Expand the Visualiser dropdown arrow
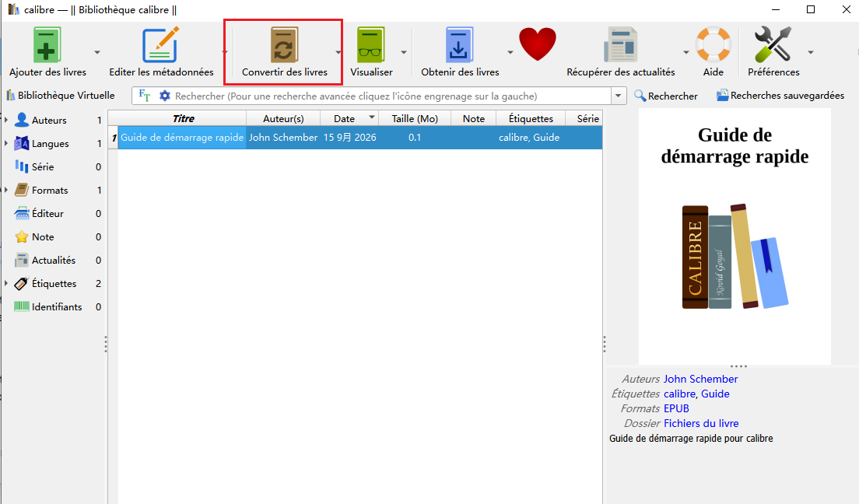Viewport: 859px width, 504px height. 404,53
